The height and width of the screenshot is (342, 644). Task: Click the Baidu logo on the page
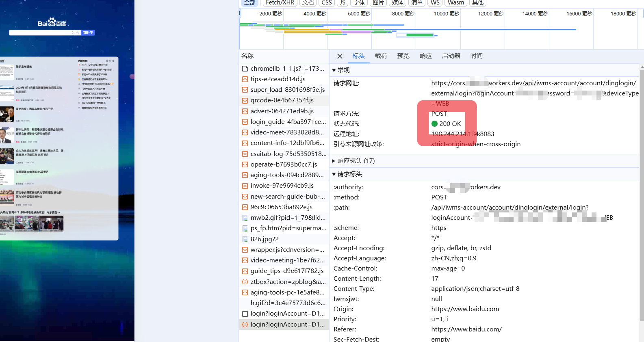tap(52, 22)
